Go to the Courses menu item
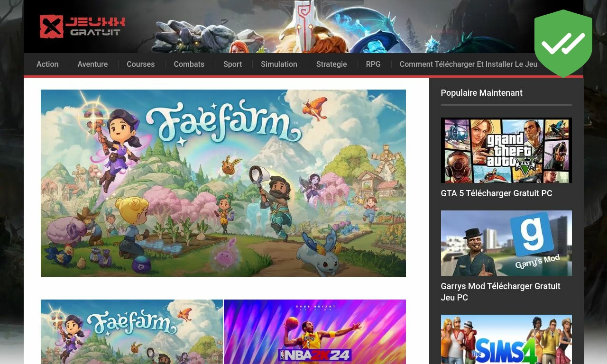607x364 pixels. click(x=140, y=64)
